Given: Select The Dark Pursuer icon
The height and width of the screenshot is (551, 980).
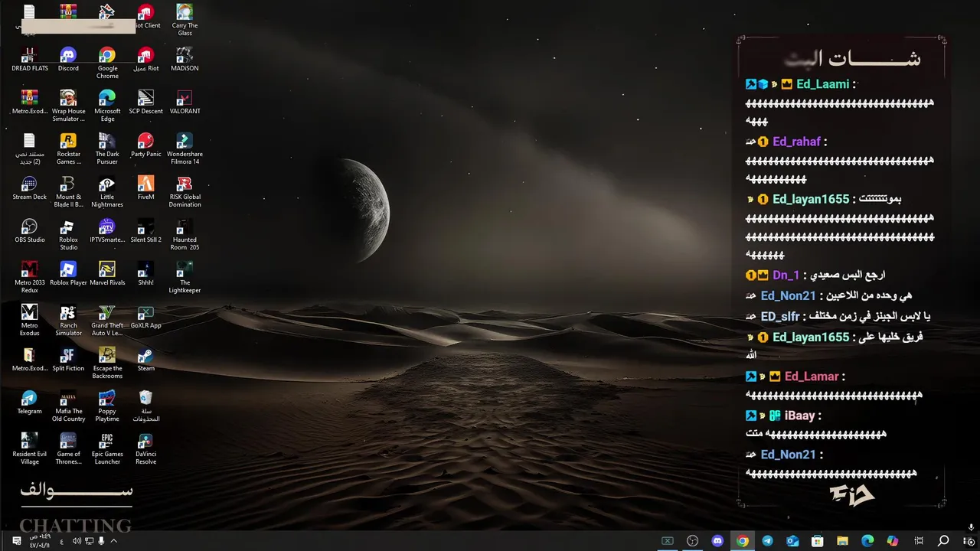Looking at the screenshot, I should 107,148.
